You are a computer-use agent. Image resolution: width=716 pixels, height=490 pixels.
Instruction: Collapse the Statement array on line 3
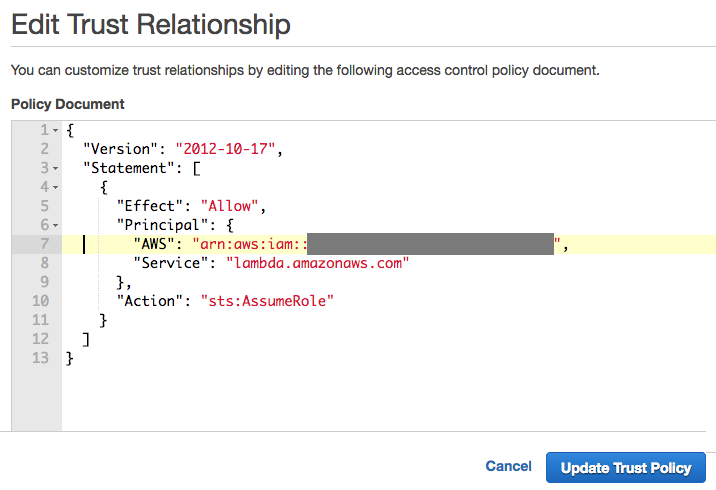(55, 168)
